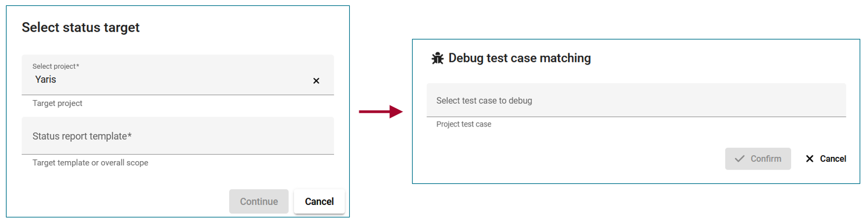Click Target template or overall scope hint
This screenshot has width=868, height=224.
click(90, 162)
